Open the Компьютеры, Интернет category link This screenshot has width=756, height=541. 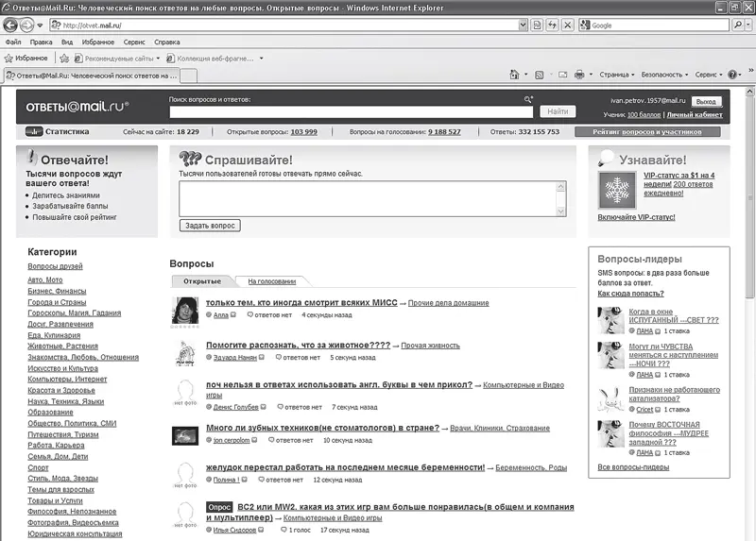click(68, 379)
